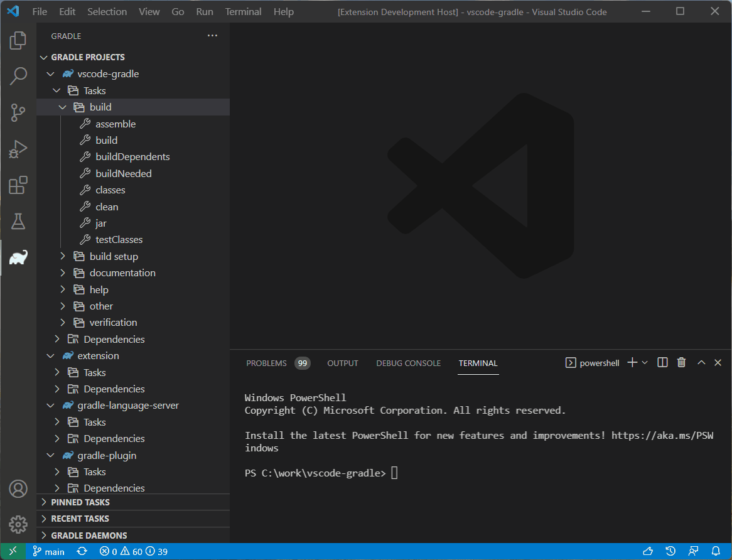Open the Extensions view icon
Image resolution: width=732 pixels, height=560 pixels.
click(18, 185)
